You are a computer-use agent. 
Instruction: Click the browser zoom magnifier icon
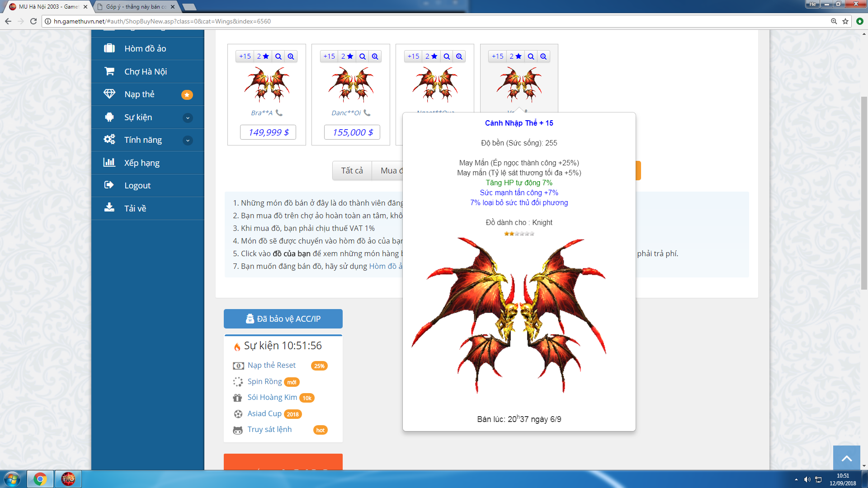coord(834,21)
